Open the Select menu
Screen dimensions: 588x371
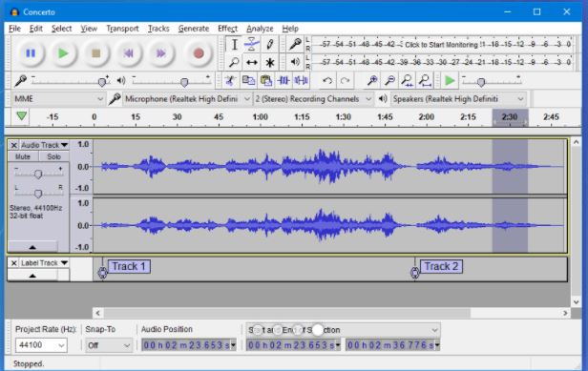61,29
